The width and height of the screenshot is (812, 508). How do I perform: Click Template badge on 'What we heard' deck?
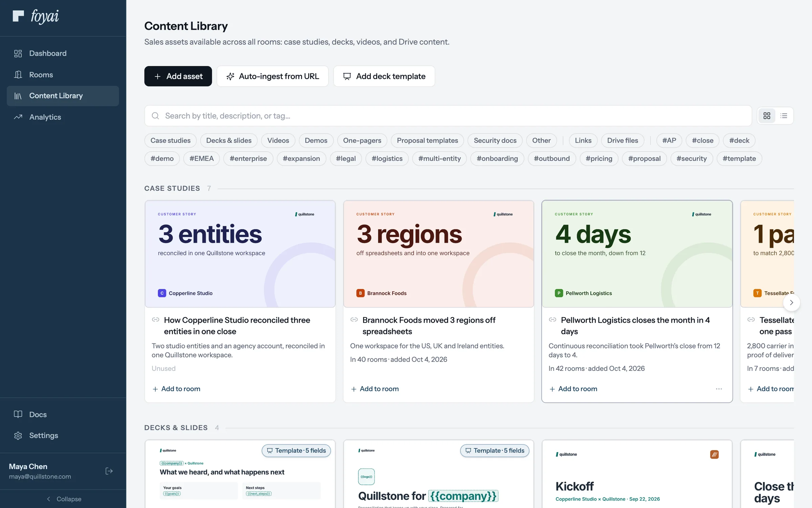(296, 451)
